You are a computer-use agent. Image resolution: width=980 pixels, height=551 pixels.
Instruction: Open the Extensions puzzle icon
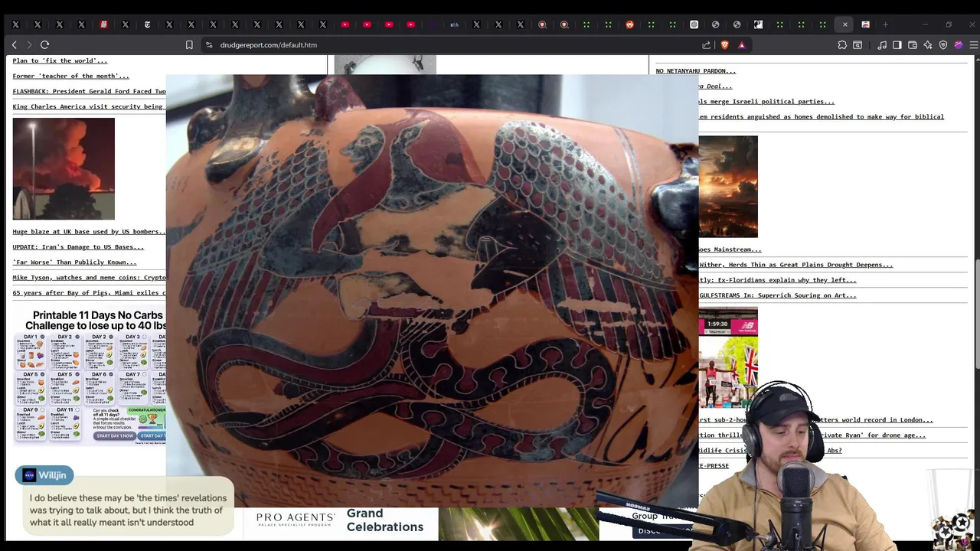click(x=842, y=45)
